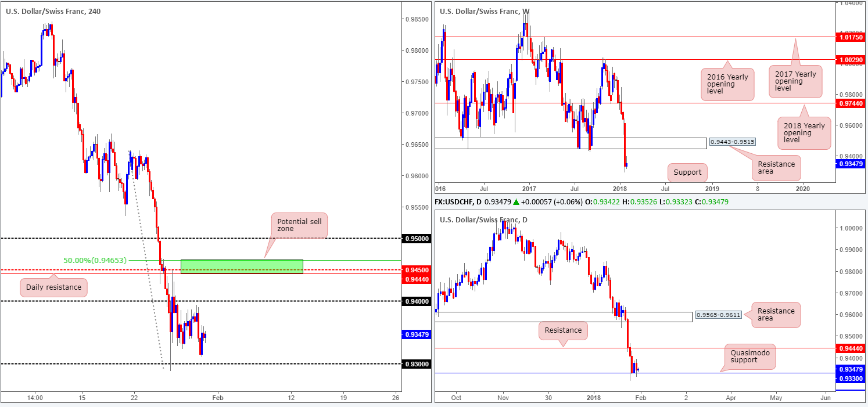The width and height of the screenshot is (868, 407).
Task: Click the bold 0.95000 price label
Action: (417, 239)
